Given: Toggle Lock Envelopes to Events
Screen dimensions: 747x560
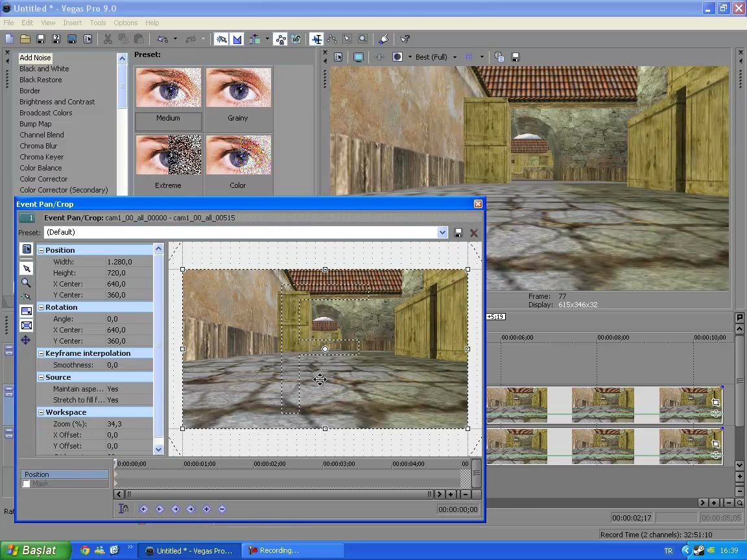Looking at the screenshot, I should click(x=281, y=39).
